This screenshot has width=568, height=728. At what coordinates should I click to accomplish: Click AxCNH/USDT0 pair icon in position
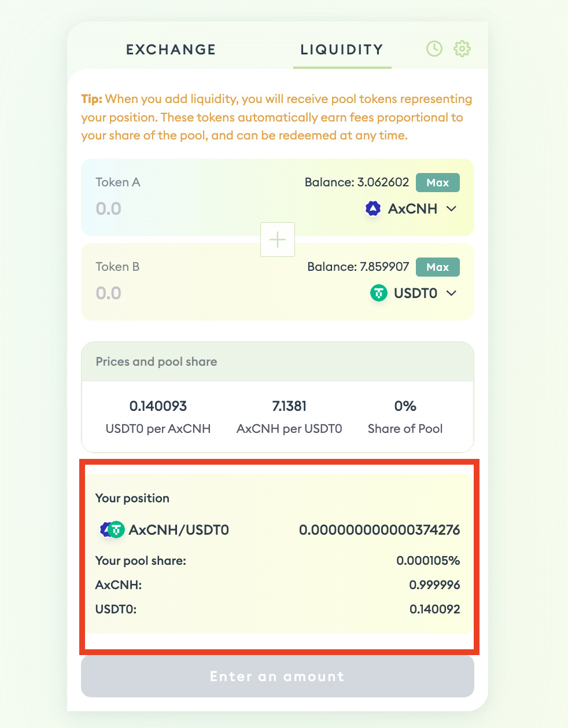pos(112,530)
